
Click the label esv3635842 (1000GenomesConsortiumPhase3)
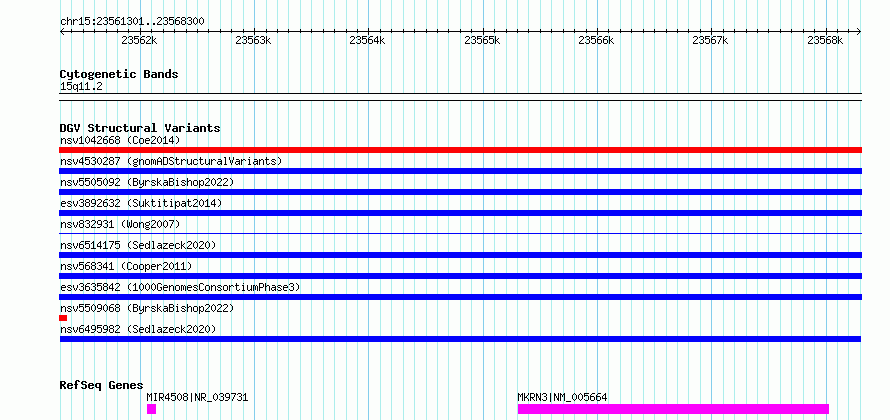coord(180,287)
